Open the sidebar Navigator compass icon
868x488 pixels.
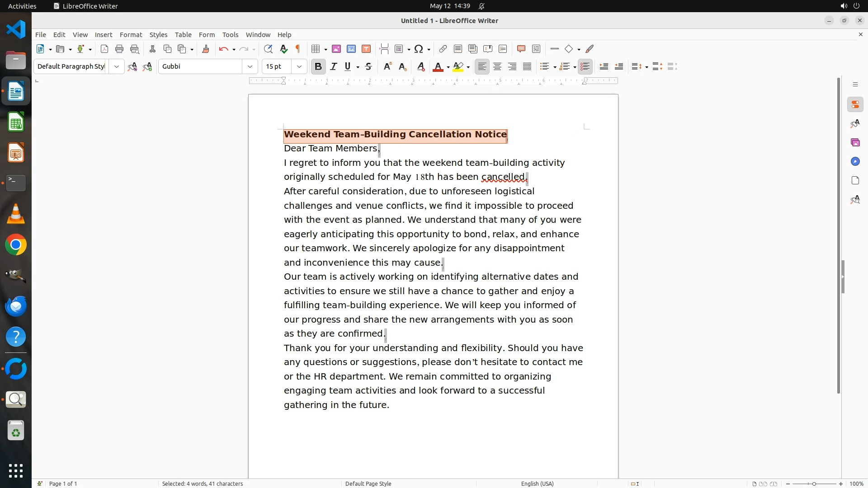pos(855,161)
